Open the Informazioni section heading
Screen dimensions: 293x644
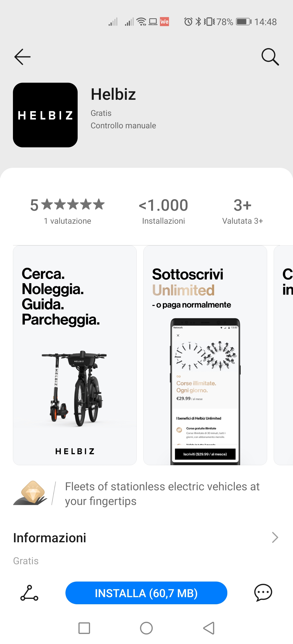(x=50, y=538)
